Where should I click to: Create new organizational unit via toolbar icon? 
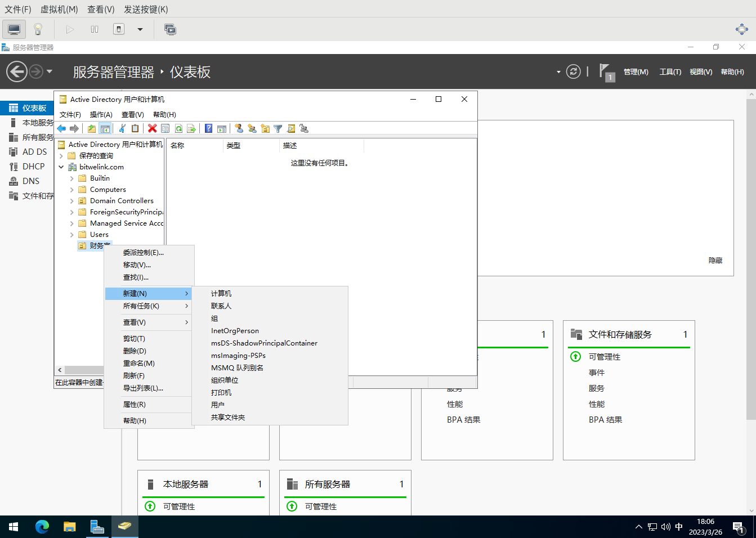(x=265, y=128)
